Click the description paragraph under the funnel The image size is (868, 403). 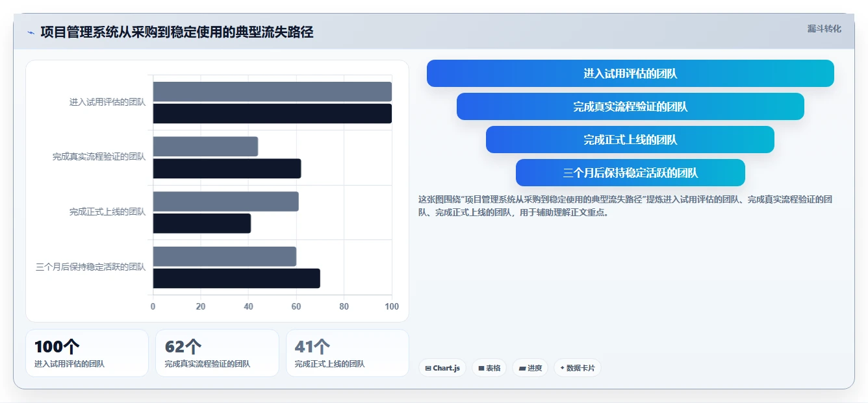click(626, 206)
